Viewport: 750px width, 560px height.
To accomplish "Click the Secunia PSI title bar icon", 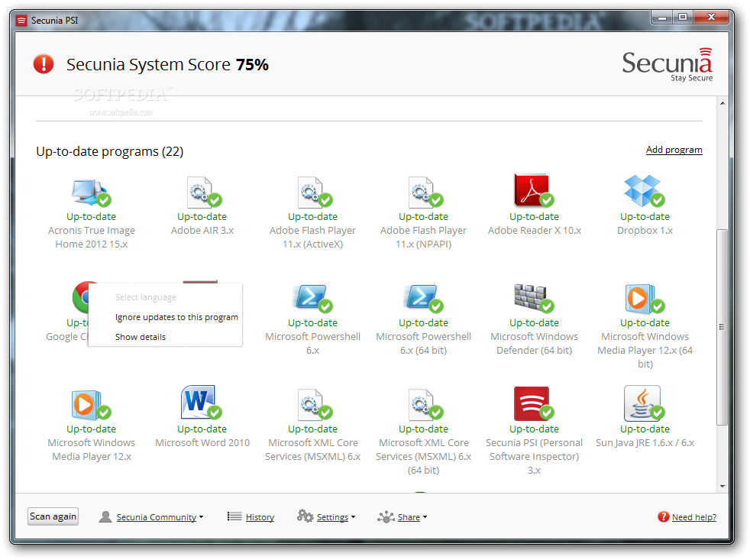I will 21,21.
